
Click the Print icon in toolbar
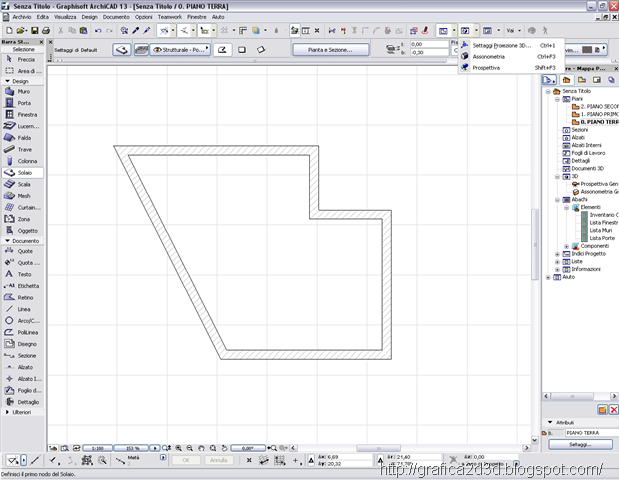(46, 30)
